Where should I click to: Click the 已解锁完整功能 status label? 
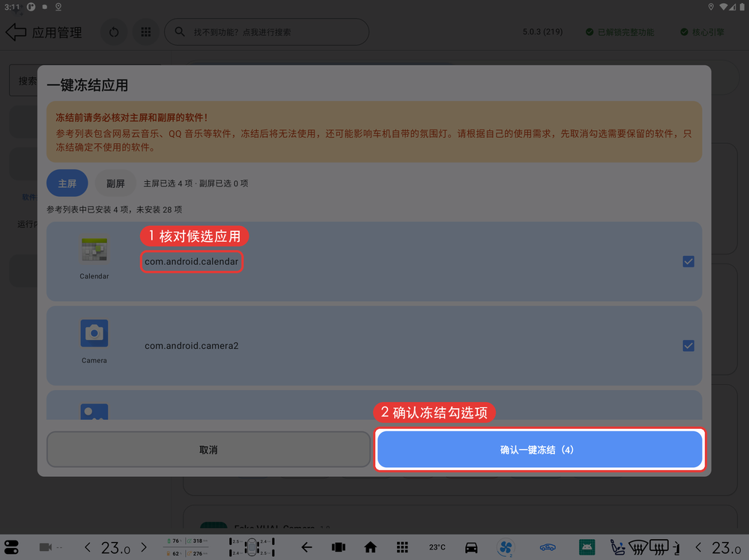[x=620, y=32]
